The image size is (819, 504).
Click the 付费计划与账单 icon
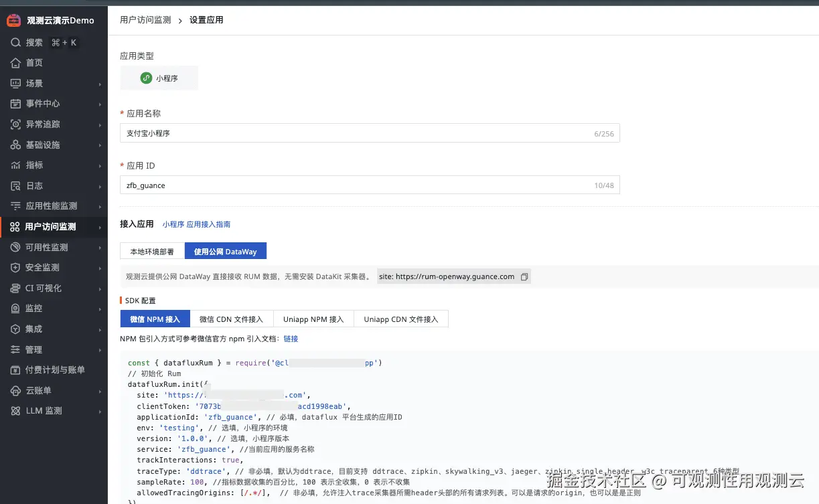[15, 370]
